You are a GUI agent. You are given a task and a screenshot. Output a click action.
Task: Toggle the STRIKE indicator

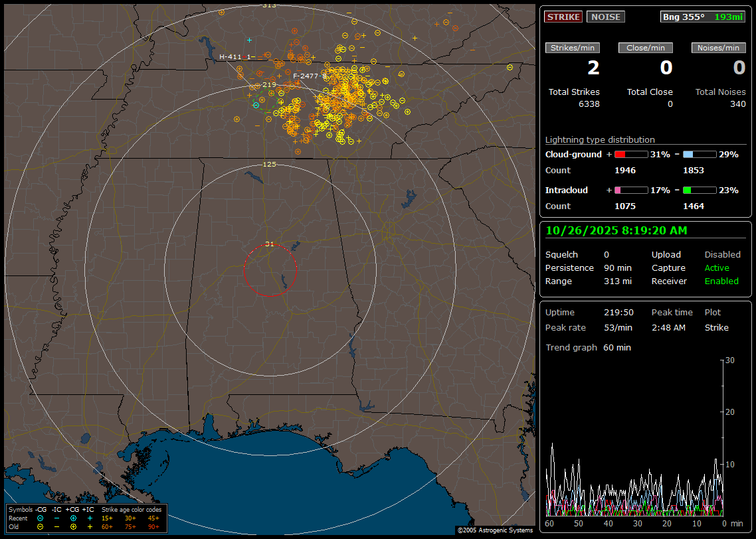point(563,17)
